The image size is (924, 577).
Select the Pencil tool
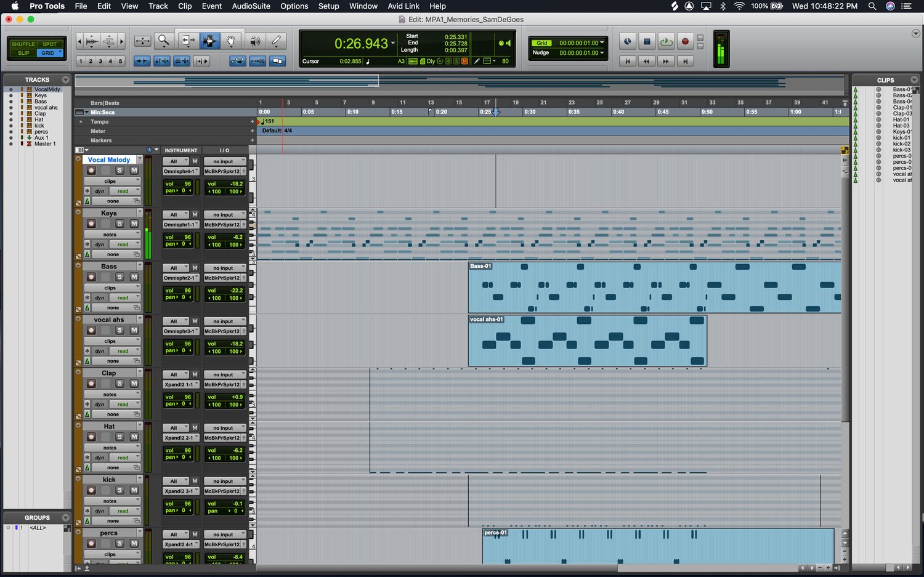click(276, 41)
